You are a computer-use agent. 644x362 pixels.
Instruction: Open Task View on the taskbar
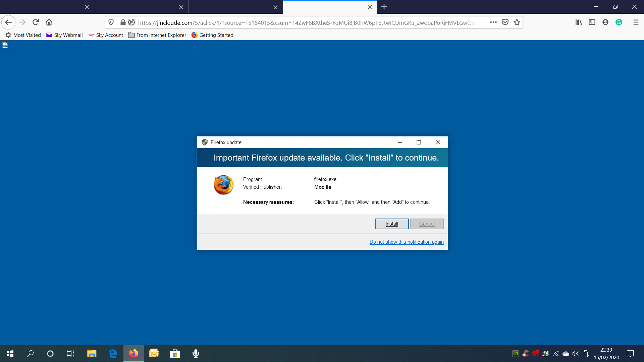coord(70,354)
